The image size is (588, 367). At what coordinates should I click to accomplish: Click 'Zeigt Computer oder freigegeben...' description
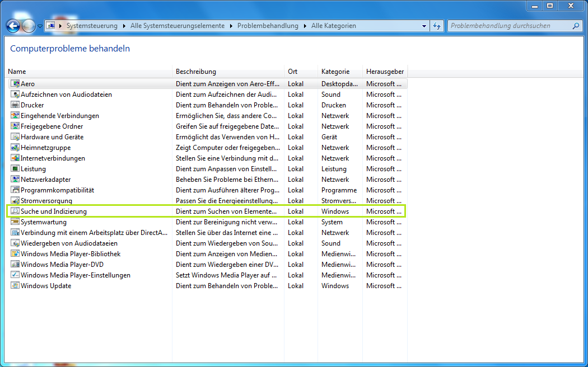[x=227, y=148]
